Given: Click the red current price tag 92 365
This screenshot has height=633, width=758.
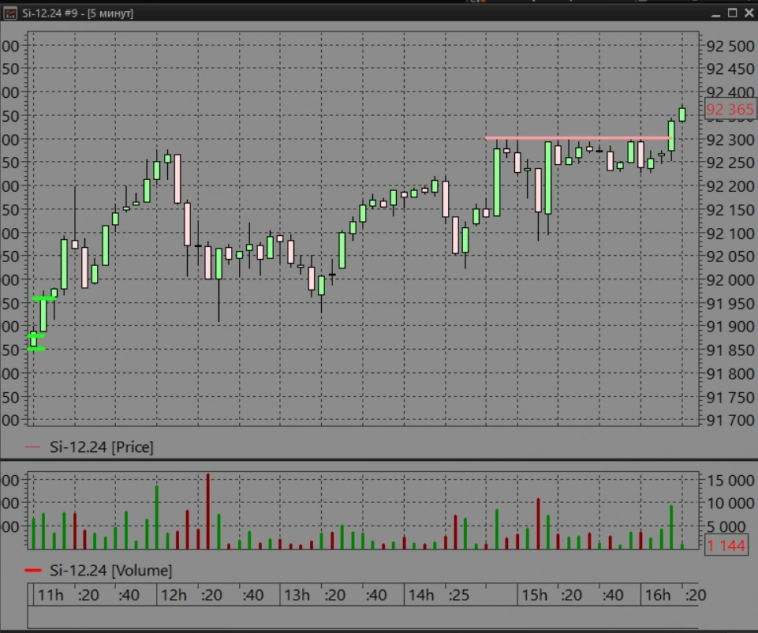Looking at the screenshot, I should point(729,110).
